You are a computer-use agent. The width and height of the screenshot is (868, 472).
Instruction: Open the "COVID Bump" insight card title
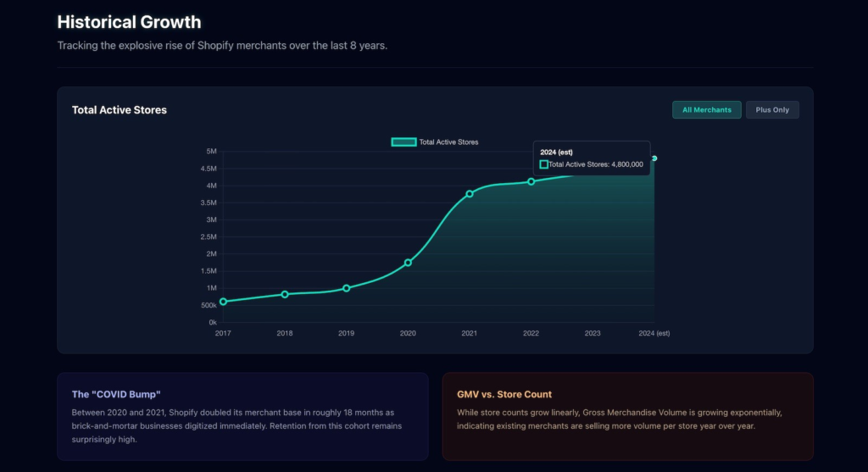tap(116, 394)
